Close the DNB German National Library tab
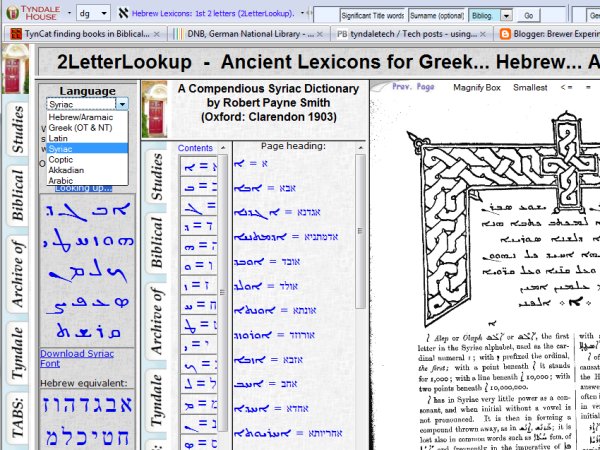 point(320,34)
